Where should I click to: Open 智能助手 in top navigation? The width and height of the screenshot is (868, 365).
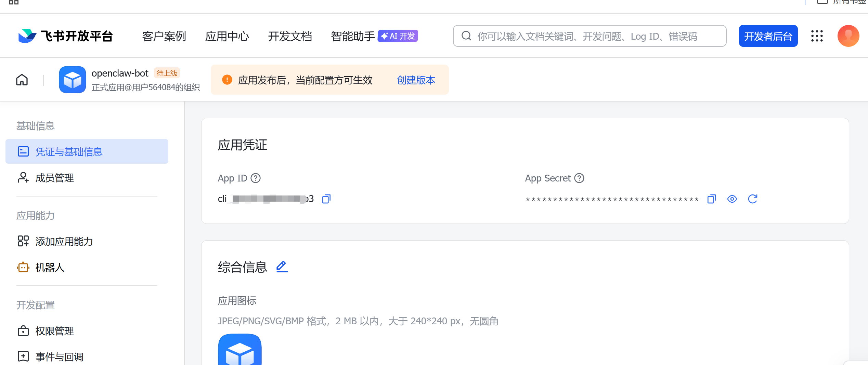click(x=353, y=36)
